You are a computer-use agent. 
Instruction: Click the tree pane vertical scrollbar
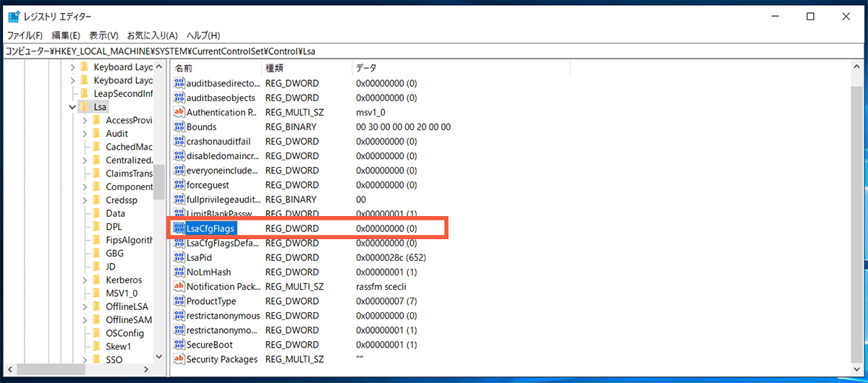tap(159, 181)
